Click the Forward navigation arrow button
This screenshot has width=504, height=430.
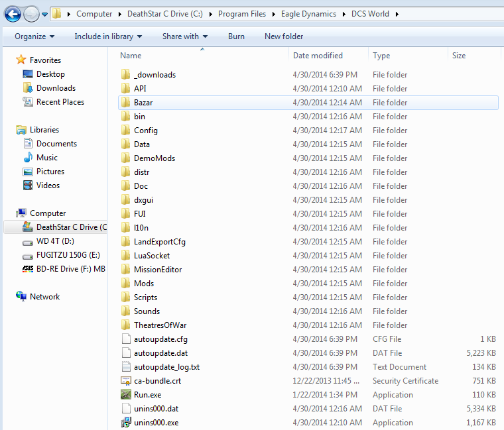31,14
